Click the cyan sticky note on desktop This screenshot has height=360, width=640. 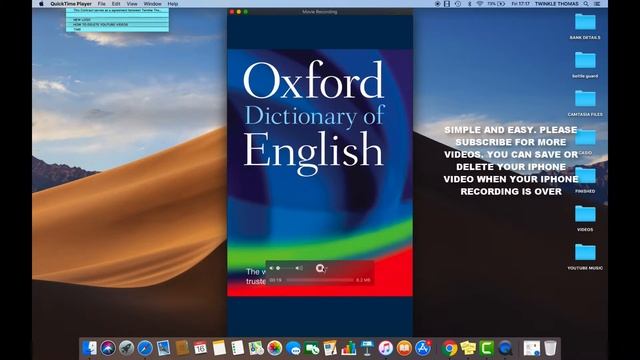(117, 20)
